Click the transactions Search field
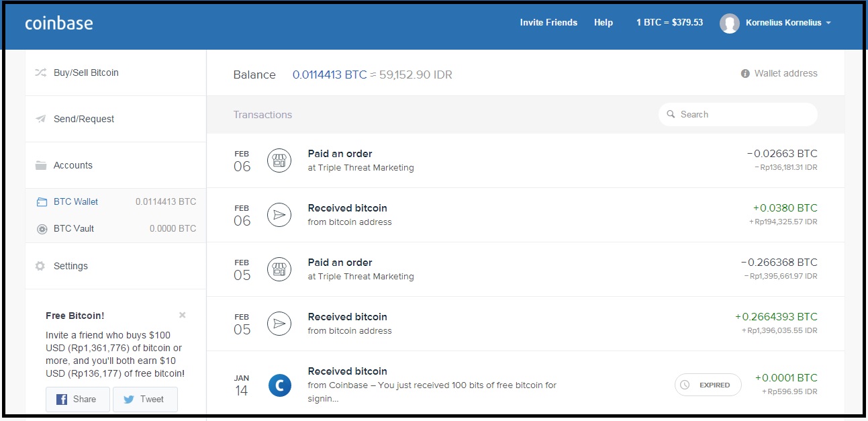Image resolution: width=868 pixels, height=421 pixels. pyautogui.click(x=738, y=114)
